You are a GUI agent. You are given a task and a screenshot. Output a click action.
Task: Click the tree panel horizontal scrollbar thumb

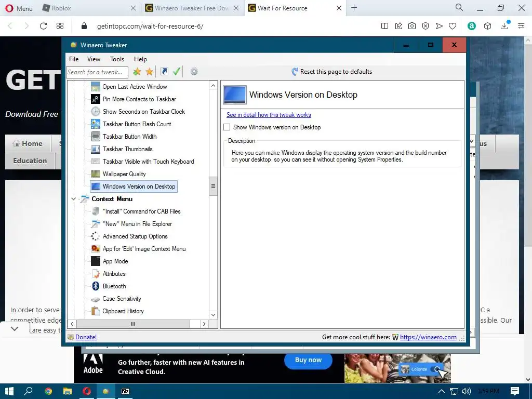(x=133, y=324)
